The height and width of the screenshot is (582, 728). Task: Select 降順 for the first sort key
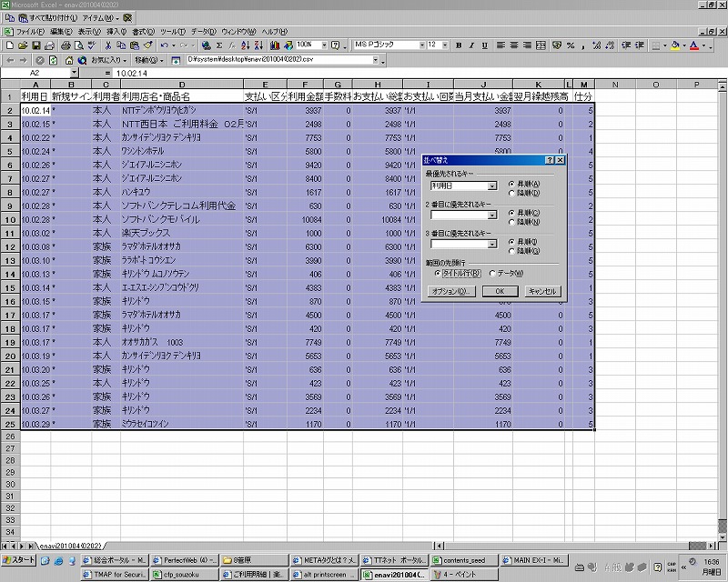511,191
